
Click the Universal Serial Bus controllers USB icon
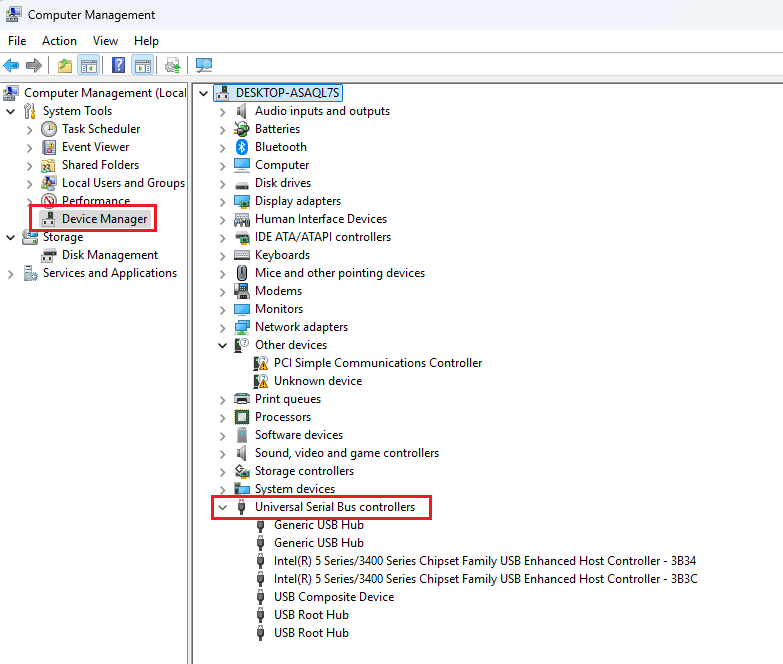point(242,507)
